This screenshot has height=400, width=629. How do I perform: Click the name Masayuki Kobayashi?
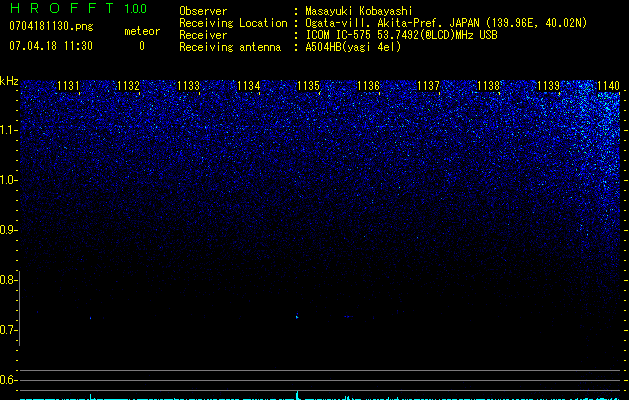pyautogui.click(x=359, y=11)
